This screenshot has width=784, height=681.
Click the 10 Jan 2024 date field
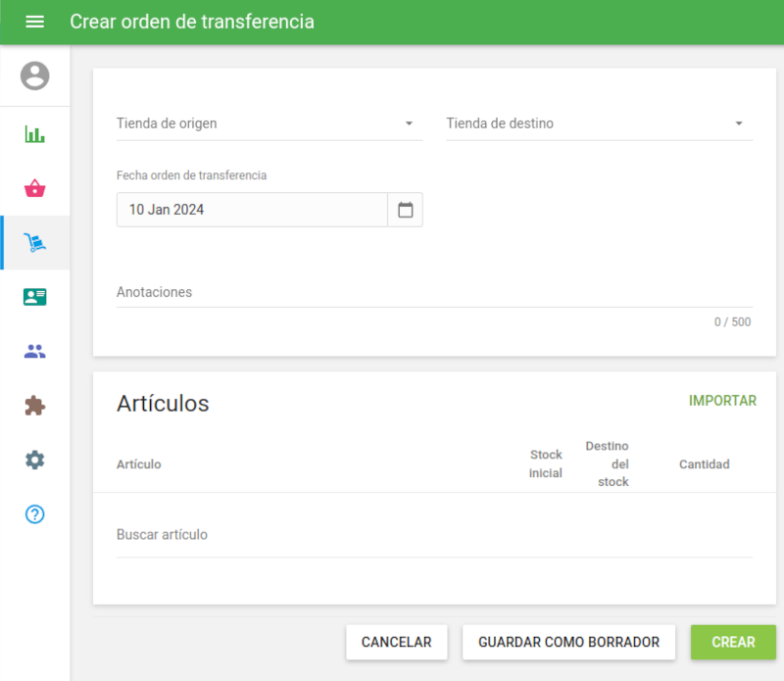click(245, 209)
